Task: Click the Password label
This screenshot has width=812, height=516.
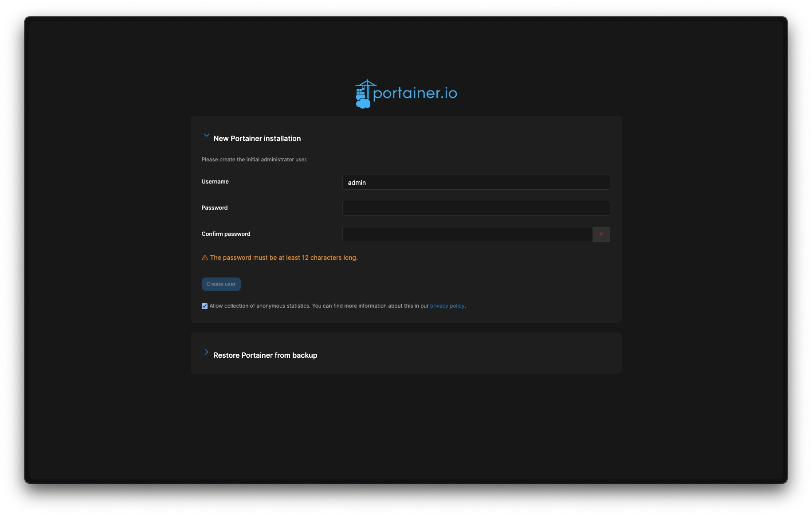Action: click(214, 207)
